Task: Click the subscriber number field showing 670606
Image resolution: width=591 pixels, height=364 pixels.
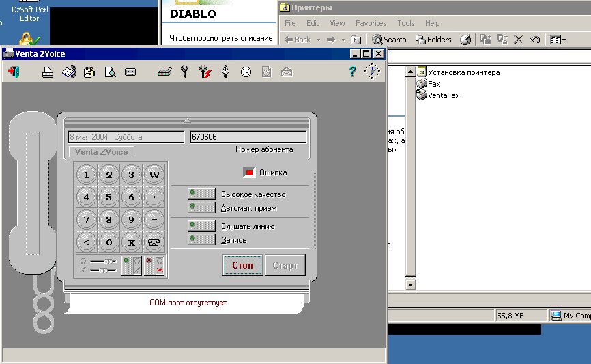Action: pyautogui.click(x=248, y=137)
